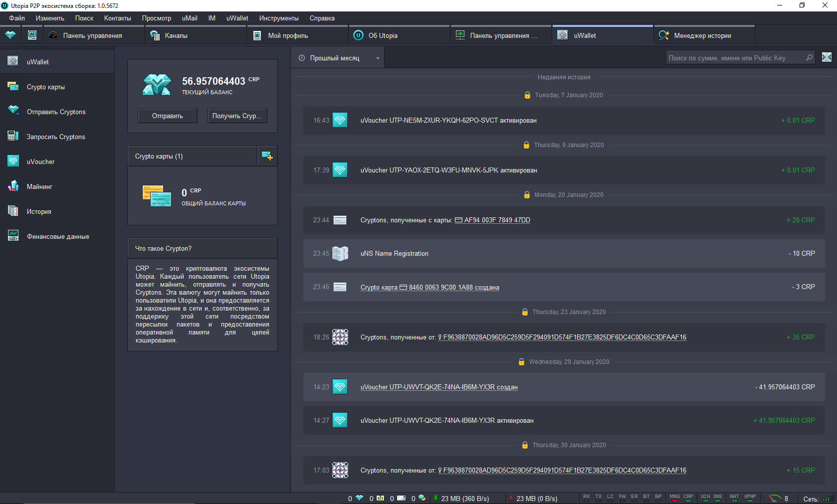Click the lock icon beside Tuesday, 7 January 2020
The height and width of the screenshot is (504, 837).
click(527, 95)
